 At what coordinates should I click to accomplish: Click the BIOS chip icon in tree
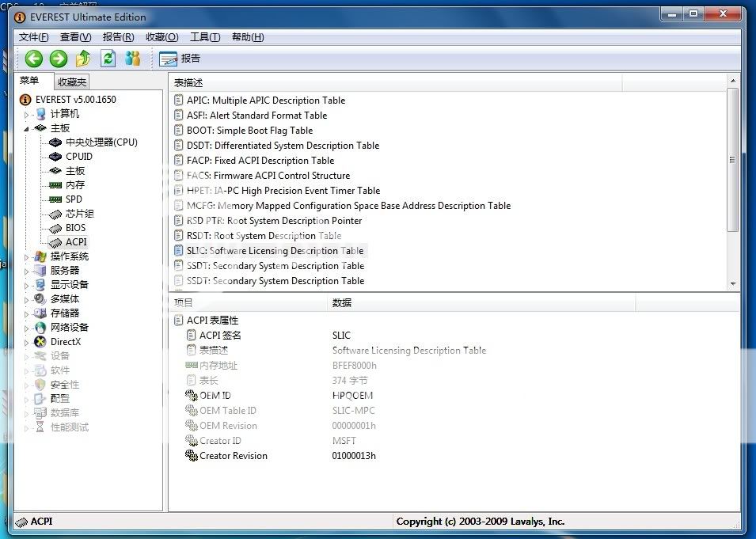[x=55, y=228]
